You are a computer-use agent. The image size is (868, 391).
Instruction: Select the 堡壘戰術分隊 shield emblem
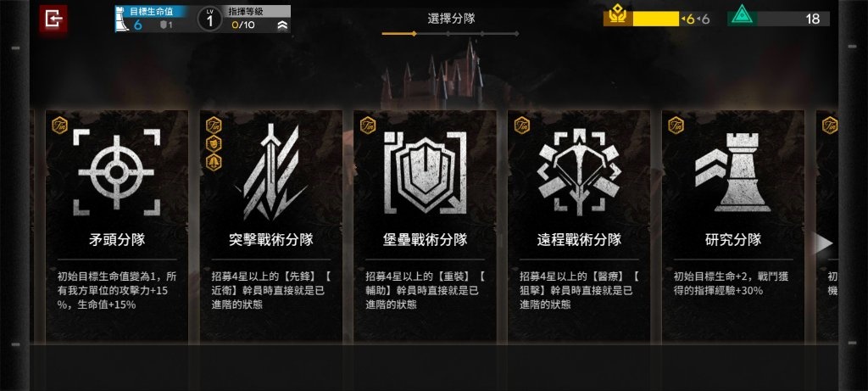pos(426,172)
